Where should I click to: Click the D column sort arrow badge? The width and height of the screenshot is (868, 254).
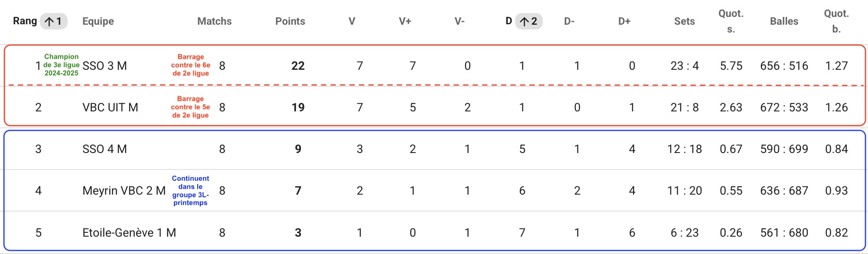(529, 21)
